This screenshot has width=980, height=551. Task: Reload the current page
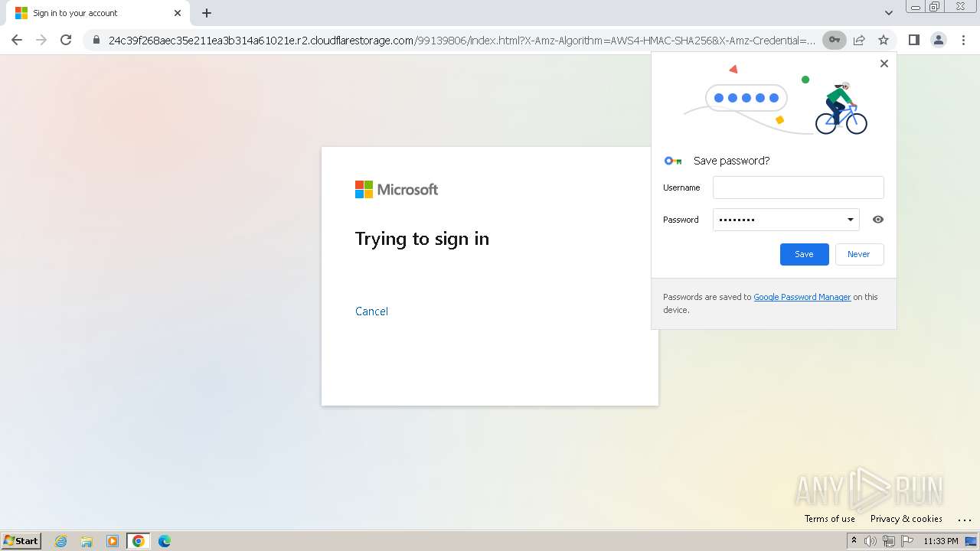(x=66, y=40)
